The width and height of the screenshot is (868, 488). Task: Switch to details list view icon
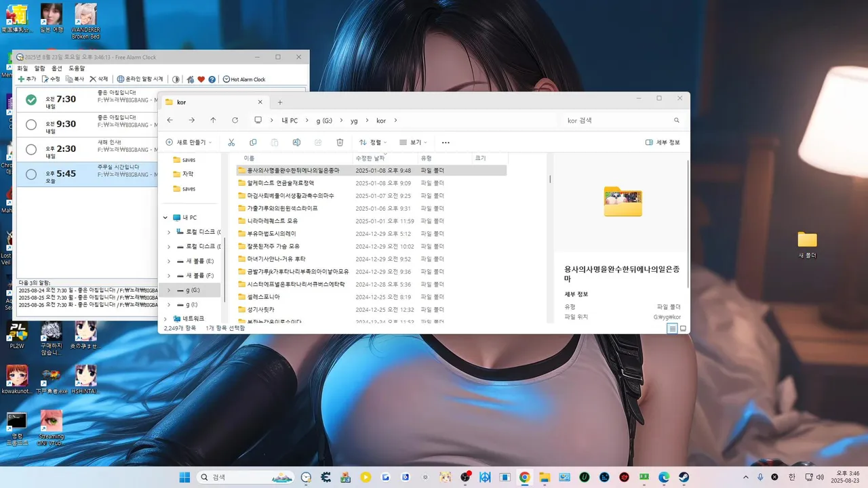point(672,329)
